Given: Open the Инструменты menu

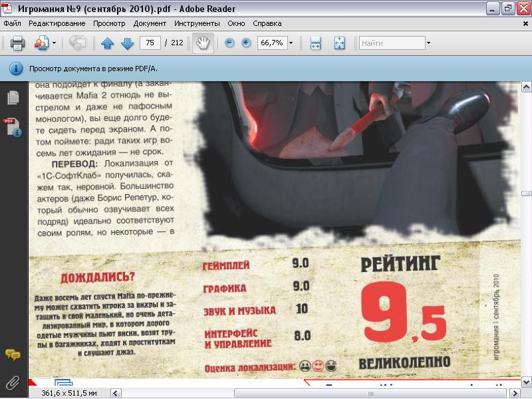Looking at the screenshot, I should coord(197,23).
